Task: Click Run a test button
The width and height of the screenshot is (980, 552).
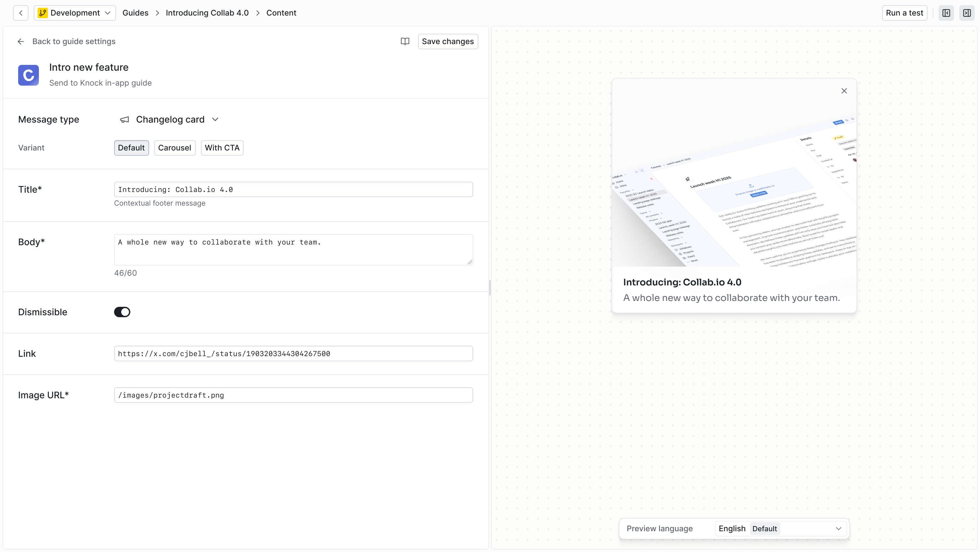Action: click(x=904, y=13)
